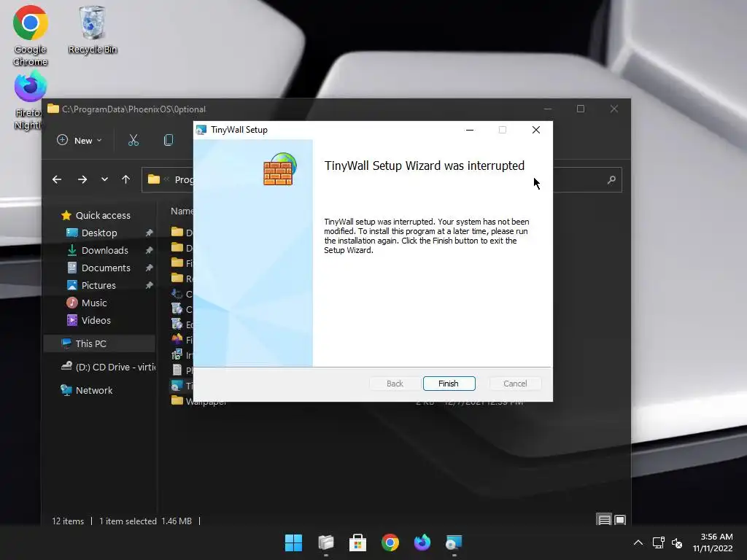747x560 pixels.
Task: Open File Explorer from taskbar
Action: pos(326,542)
